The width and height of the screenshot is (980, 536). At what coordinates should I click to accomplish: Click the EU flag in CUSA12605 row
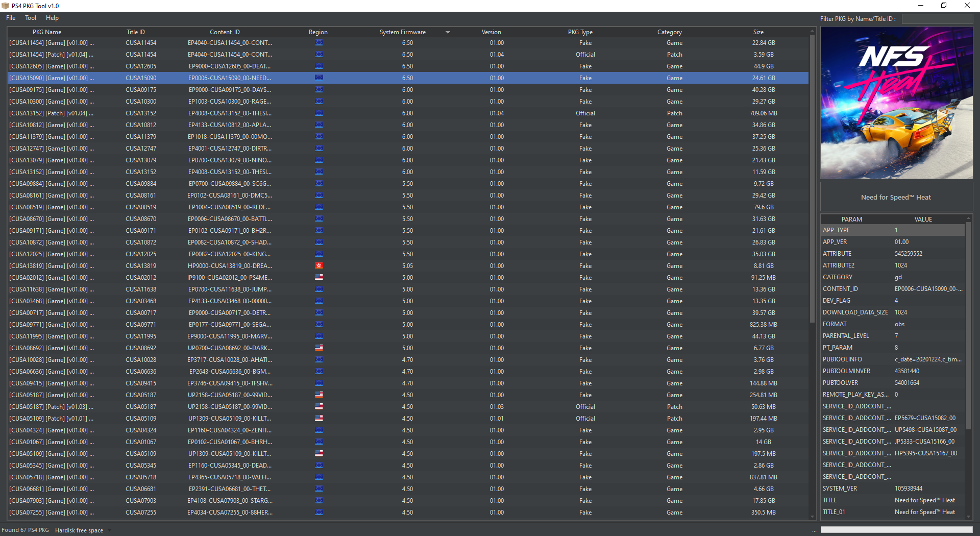(x=319, y=66)
